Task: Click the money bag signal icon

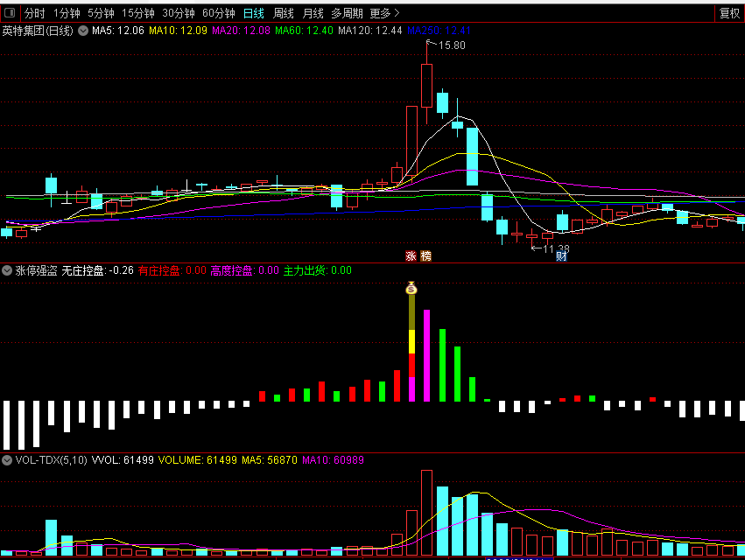Action: coord(411,288)
